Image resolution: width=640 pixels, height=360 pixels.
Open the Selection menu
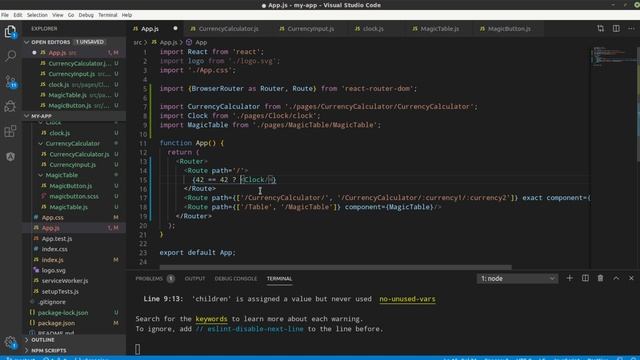[37, 15]
